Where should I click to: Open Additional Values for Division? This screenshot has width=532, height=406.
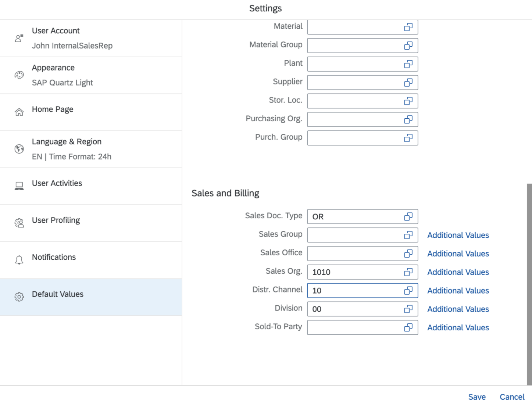(458, 309)
